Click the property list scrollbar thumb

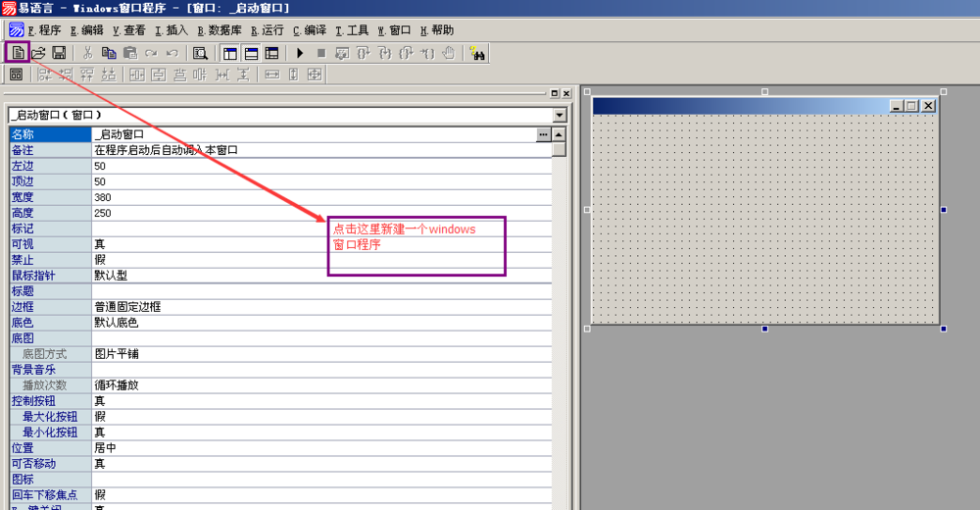pyautogui.click(x=559, y=149)
